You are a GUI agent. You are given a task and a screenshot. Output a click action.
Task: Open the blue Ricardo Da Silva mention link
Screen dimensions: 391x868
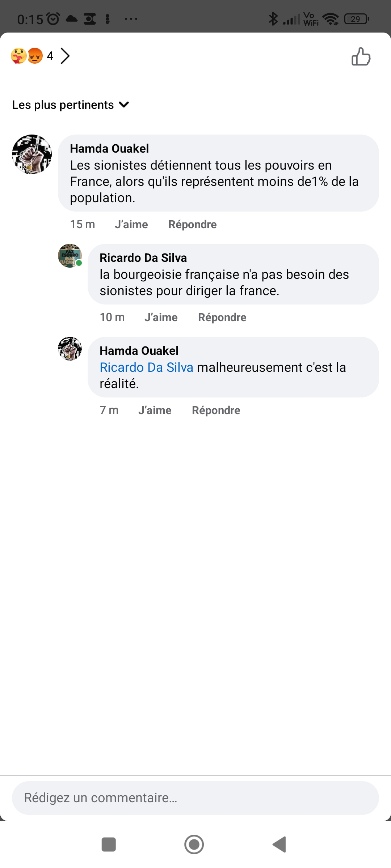pyautogui.click(x=146, y=367)
